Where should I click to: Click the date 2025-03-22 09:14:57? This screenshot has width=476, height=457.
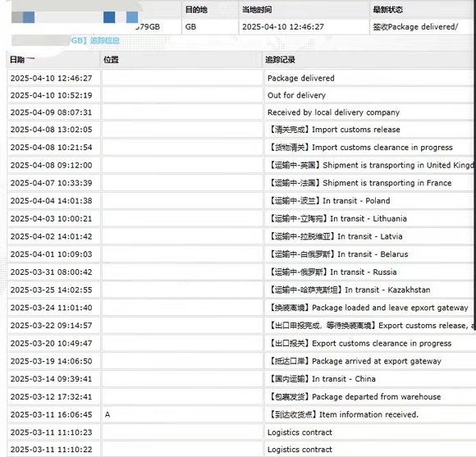(x=51, y=326)
